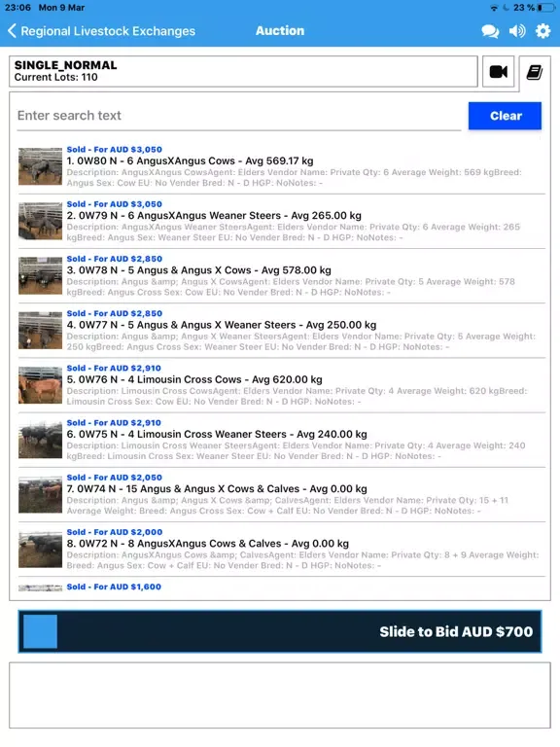This screenshot has width=560, height=747.
Task: Open the video camera stream
Action: tap(498, 72)
